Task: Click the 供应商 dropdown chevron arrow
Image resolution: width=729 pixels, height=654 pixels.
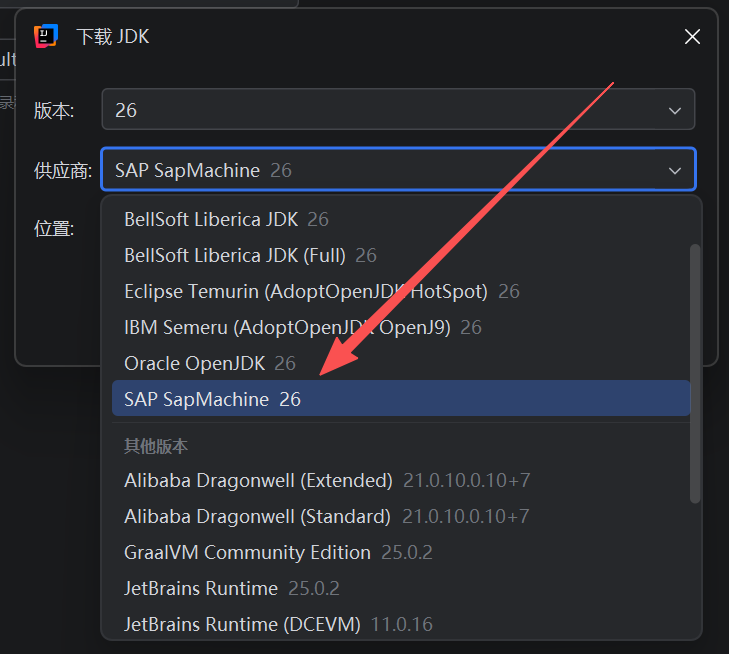Action: tap(675, 170)
